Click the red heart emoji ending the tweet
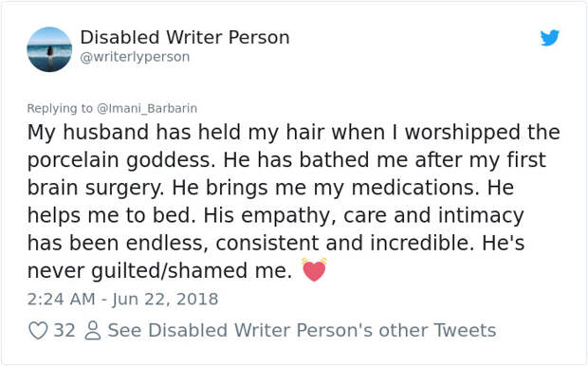Viewport: 588px width, 366px height. [314, 269]
